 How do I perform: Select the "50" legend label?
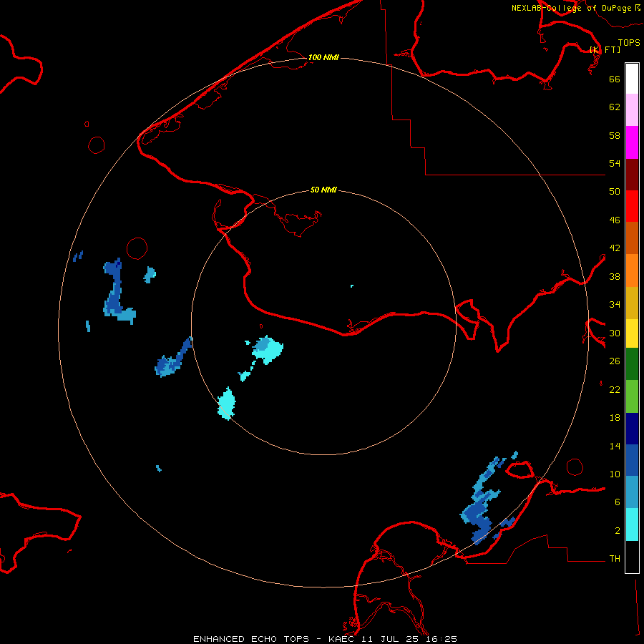point(615,192)
